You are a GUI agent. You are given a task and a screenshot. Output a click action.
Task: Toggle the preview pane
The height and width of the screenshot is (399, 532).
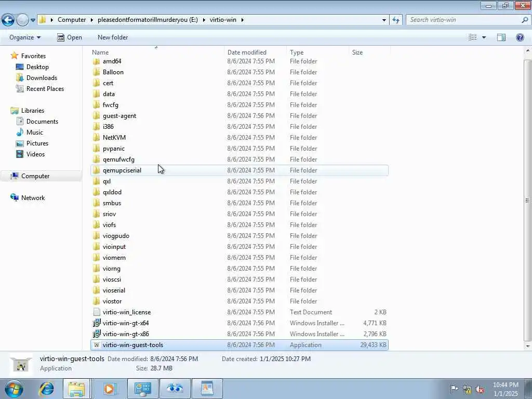pos(501,37)
